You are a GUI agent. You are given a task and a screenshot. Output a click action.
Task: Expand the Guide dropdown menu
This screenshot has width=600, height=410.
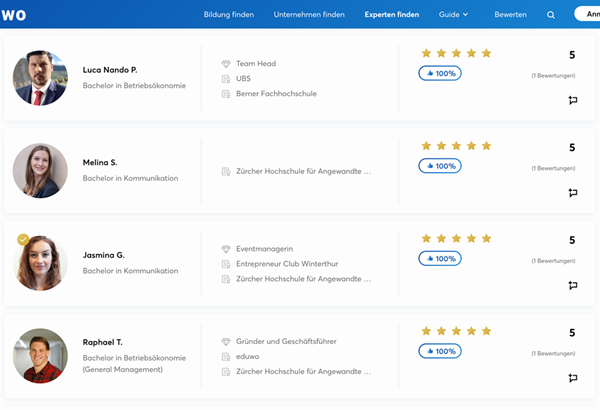click(453, 15)
